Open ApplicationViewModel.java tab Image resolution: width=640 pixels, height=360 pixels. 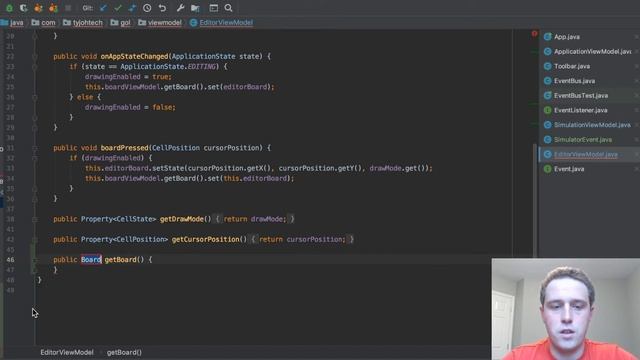coord(592,51)
